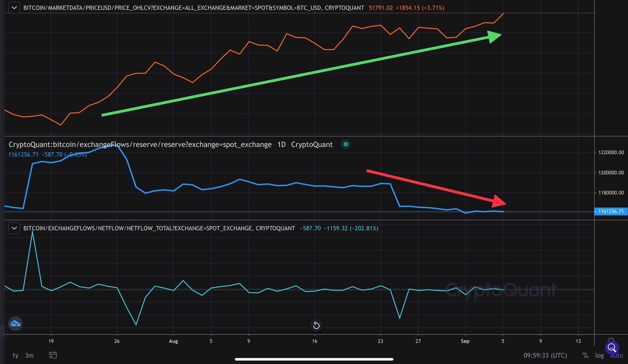Click the -1159.32 (-202.81%) netflow change value
The height and width of the screenshot is (364, 628).
351,228
